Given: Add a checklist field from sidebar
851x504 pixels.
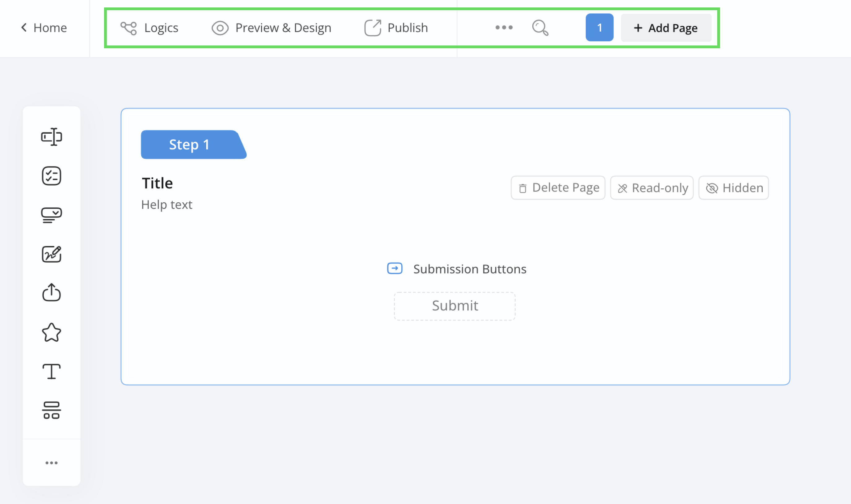Looking at the screenshot, I should click(52, 176).
